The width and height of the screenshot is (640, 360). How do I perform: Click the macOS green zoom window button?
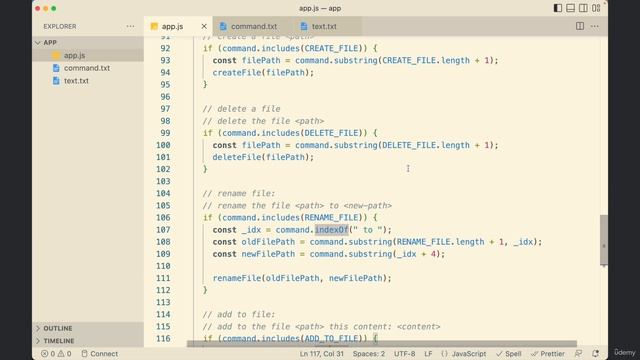click(x=53, y=8)
